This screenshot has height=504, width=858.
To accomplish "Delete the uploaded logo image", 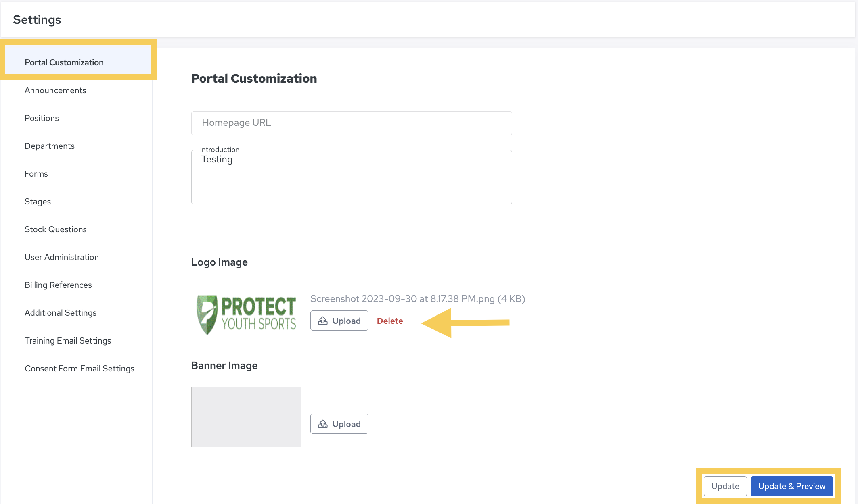I will [390, 321].
